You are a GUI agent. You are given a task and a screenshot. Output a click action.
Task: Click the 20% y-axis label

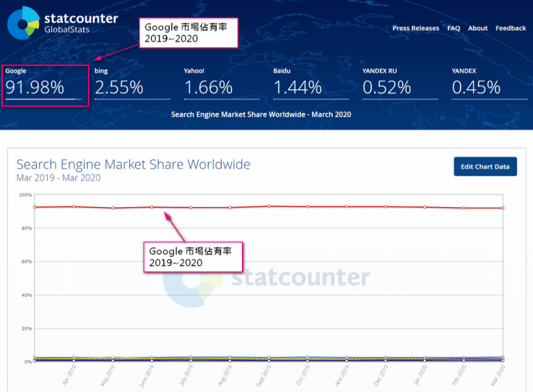[x=27, y=329]
